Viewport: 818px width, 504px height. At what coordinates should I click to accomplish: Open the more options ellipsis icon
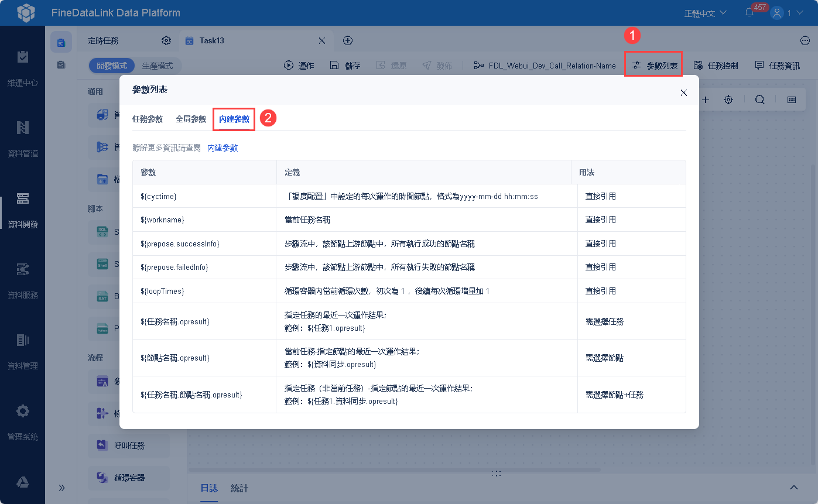(x=805, y=40)
